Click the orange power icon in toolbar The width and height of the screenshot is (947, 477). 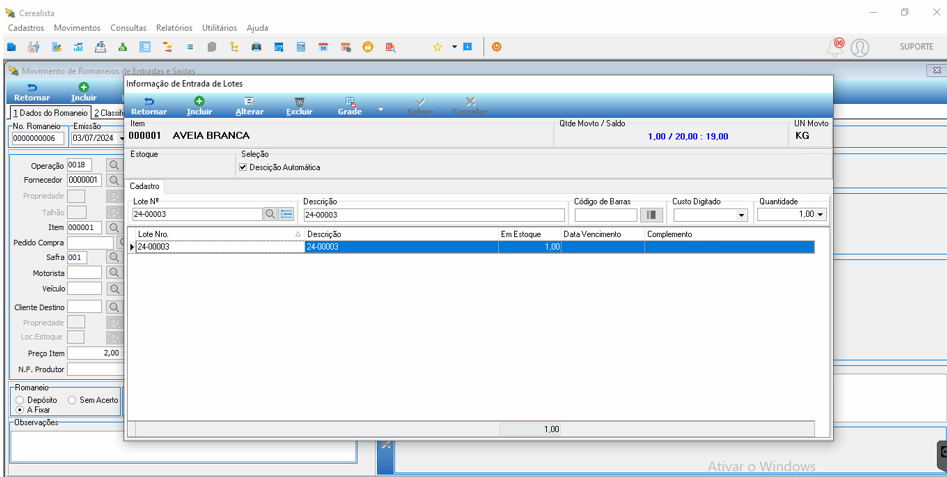tap(496, 46)
